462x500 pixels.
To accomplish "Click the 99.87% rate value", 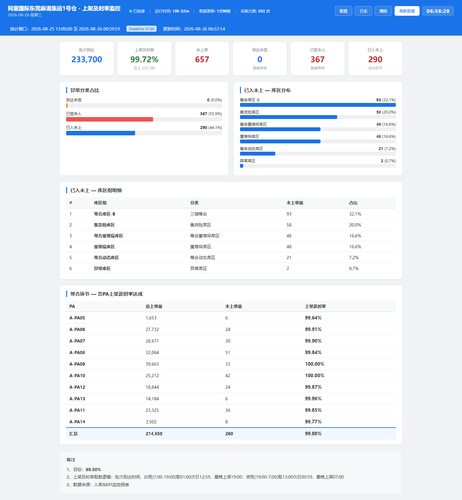I will click(313, 387).
